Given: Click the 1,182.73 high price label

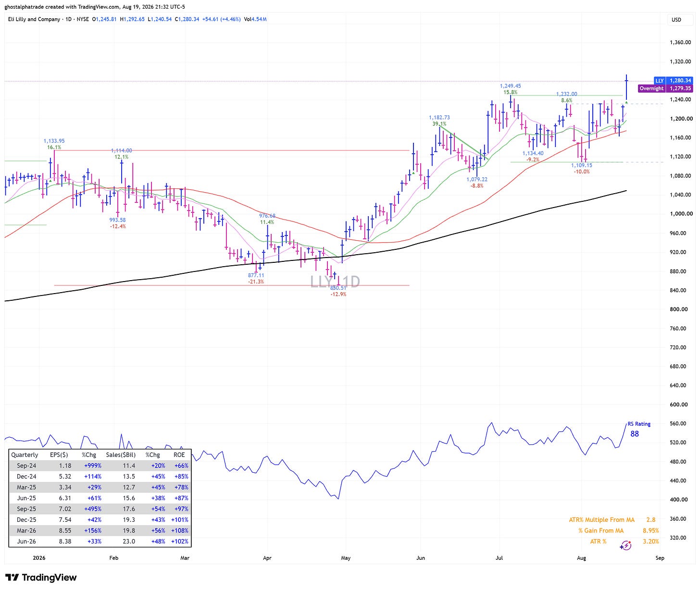Looking at the screenshot, I should tap(439, 117).
